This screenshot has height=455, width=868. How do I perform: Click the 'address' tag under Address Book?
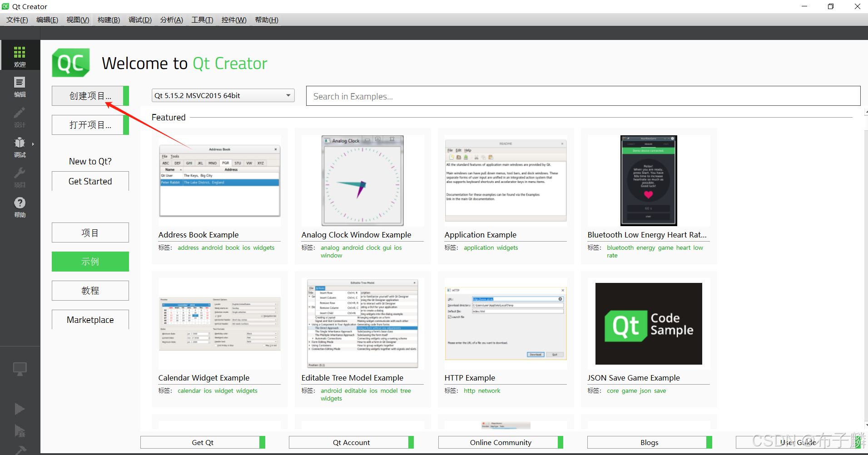coord(188,247)
